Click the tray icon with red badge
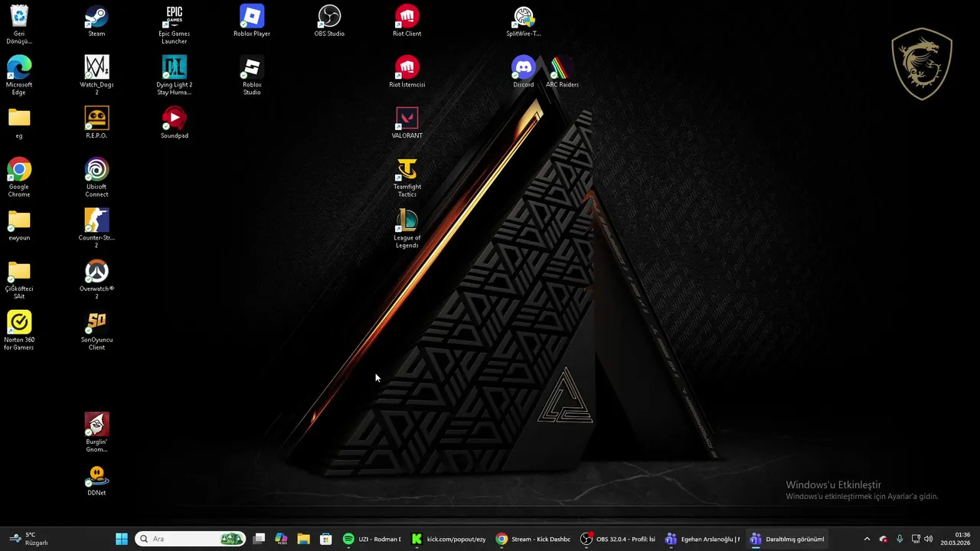 (883, 539)
